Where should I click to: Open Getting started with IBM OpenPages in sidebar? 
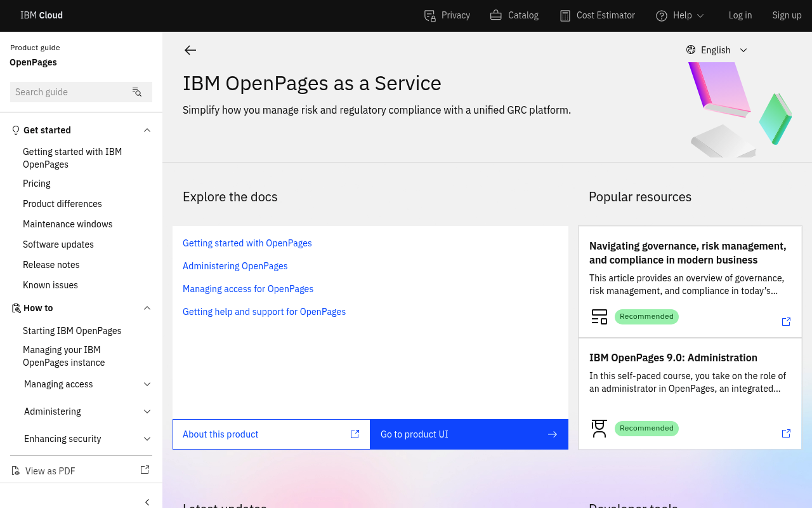click(72, 158)
